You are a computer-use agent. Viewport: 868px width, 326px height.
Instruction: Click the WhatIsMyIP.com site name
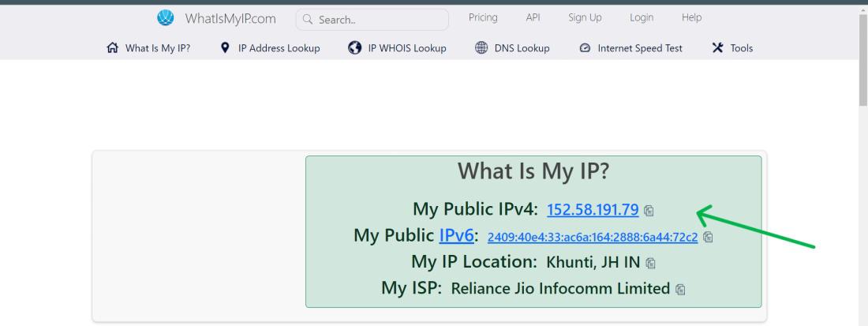230,19
